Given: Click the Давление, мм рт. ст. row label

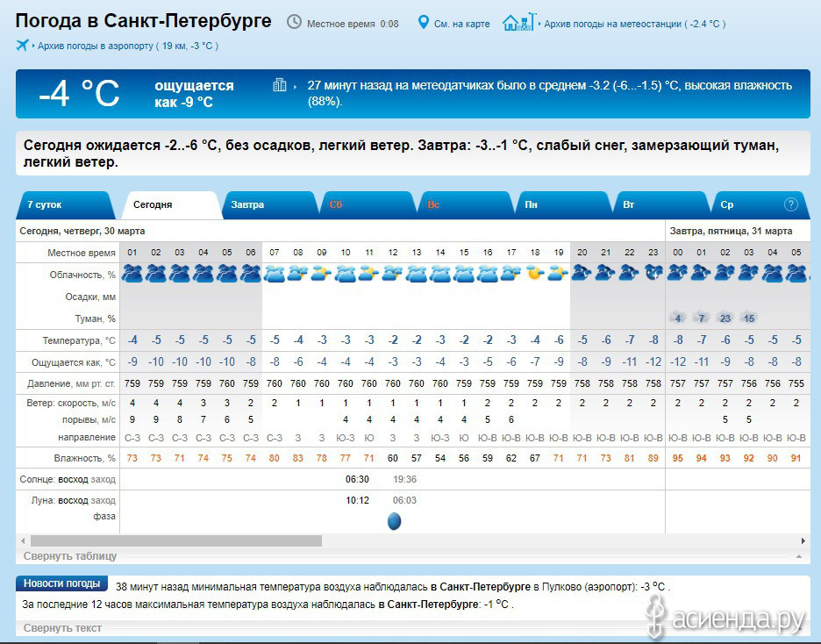Looking at the screenshot, I should pyautogui.click(x=71, y=383).
